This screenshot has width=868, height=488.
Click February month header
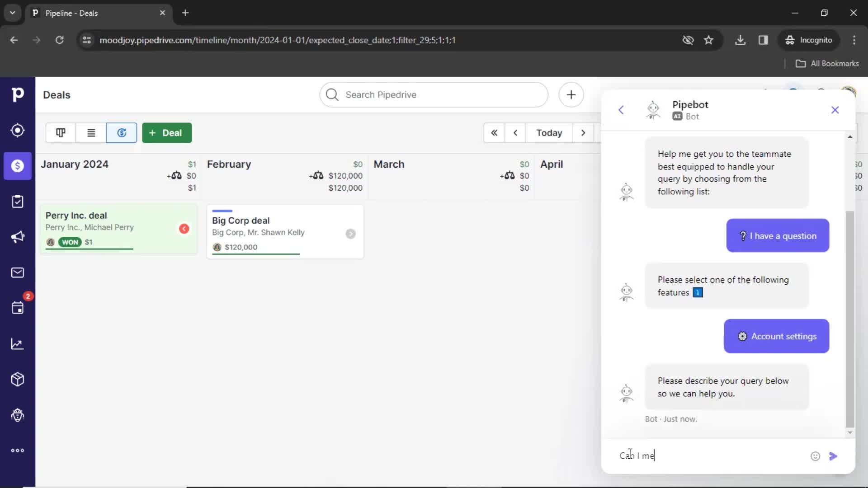click(229, 164)
